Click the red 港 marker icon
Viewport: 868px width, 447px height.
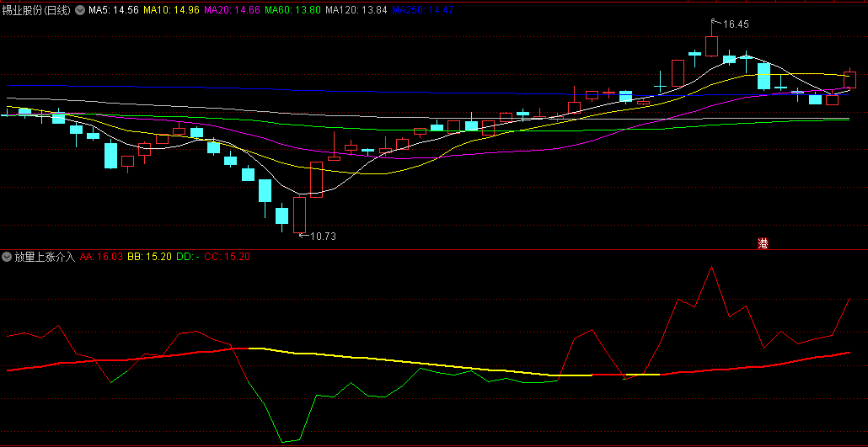coord(764,243)
